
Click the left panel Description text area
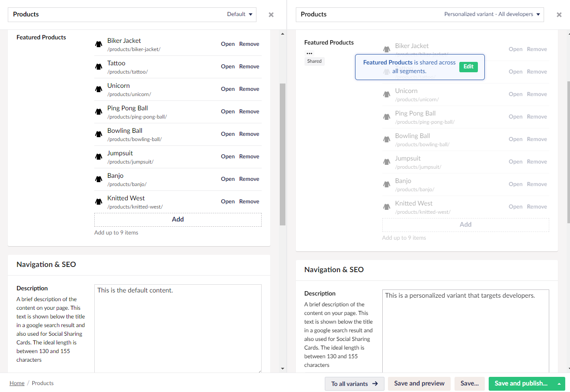[x=178, y=328]
